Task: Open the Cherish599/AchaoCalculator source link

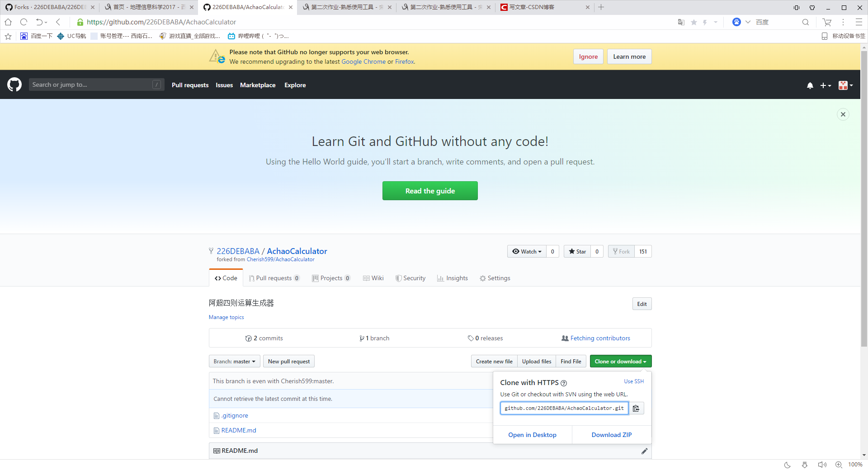Action: coord(280,259)
